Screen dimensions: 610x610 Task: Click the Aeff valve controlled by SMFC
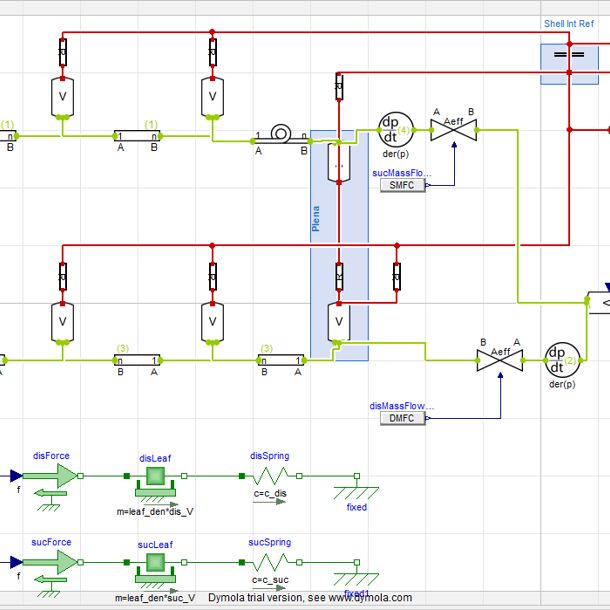(x=453, y=127)
